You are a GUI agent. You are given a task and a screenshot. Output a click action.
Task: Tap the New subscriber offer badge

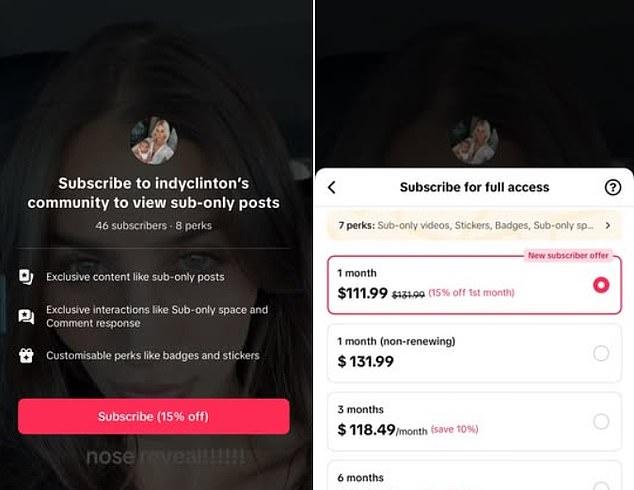coord(568,256)
